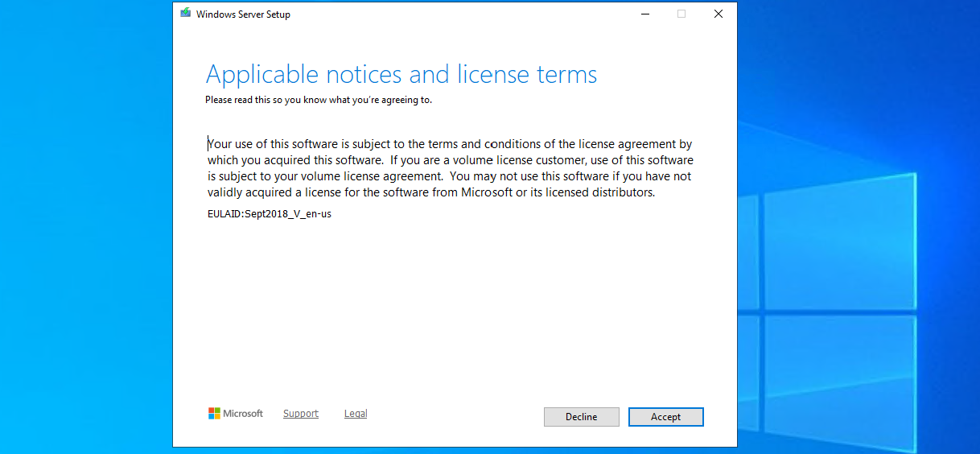
Task: Click blank area below the EULAID text
Action: (x=451, y=314)
